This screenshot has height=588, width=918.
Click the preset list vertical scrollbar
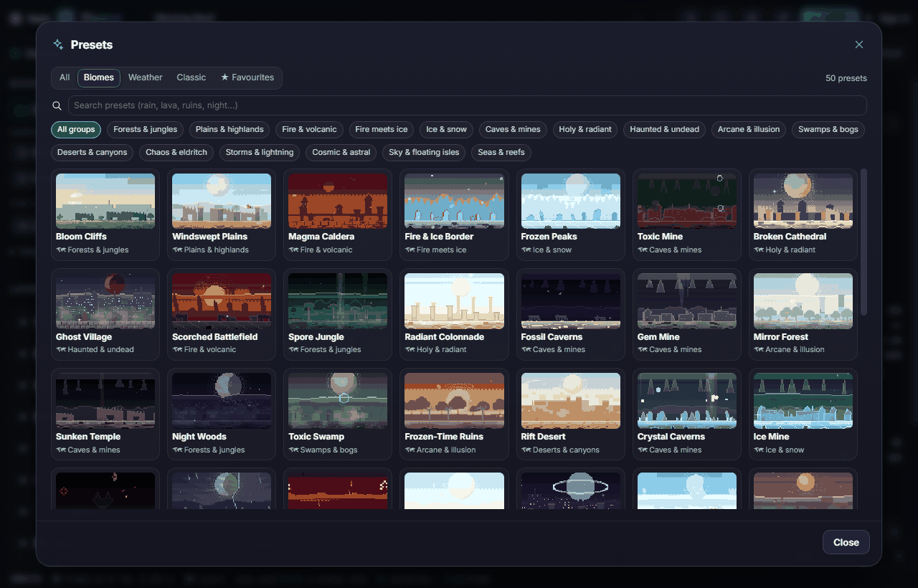pyautogui.click(x=864, y=242)
